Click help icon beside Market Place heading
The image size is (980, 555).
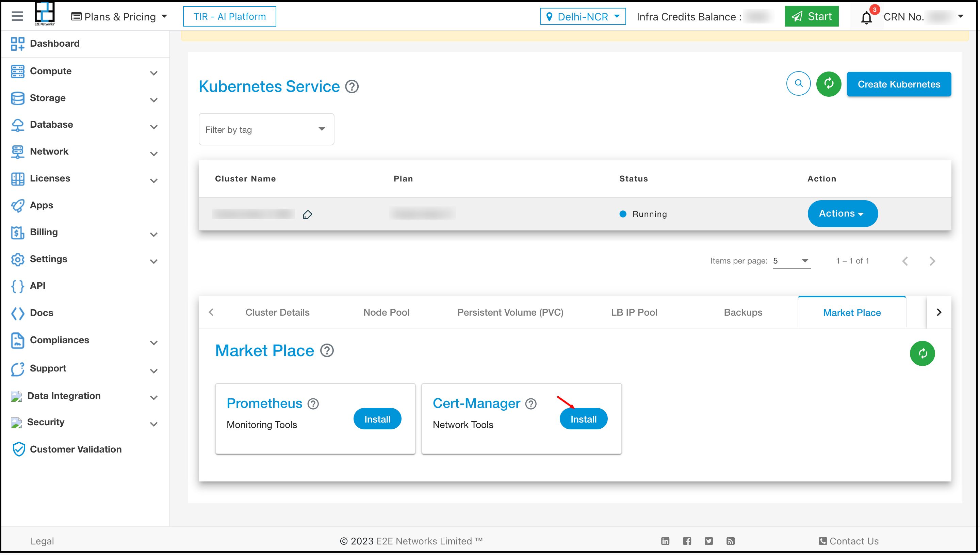[x=327, y=350]
